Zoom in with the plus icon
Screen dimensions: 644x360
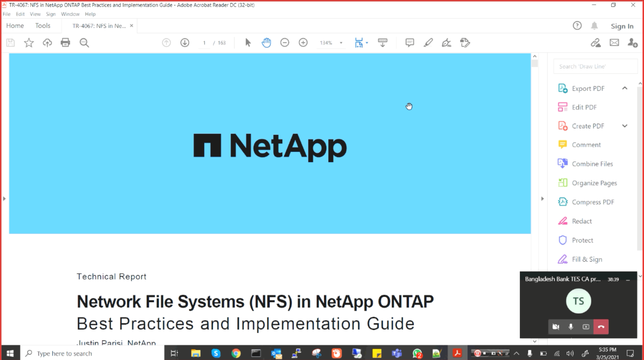click(303, 43)
